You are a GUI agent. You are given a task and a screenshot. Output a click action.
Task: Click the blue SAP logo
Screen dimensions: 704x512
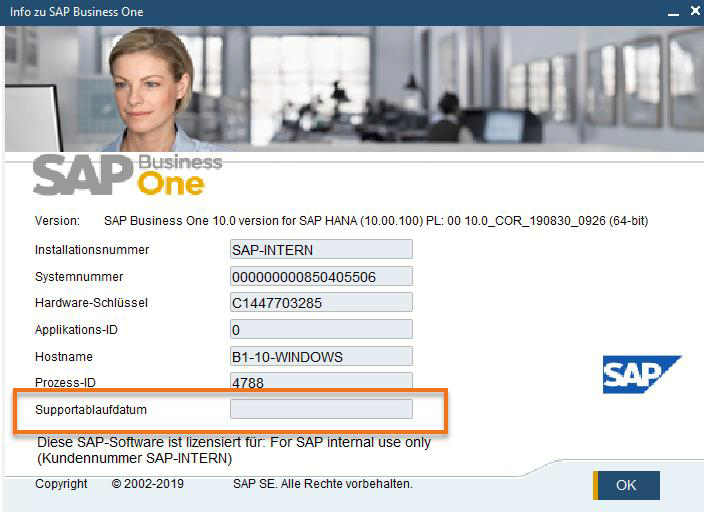click(642, 374)
